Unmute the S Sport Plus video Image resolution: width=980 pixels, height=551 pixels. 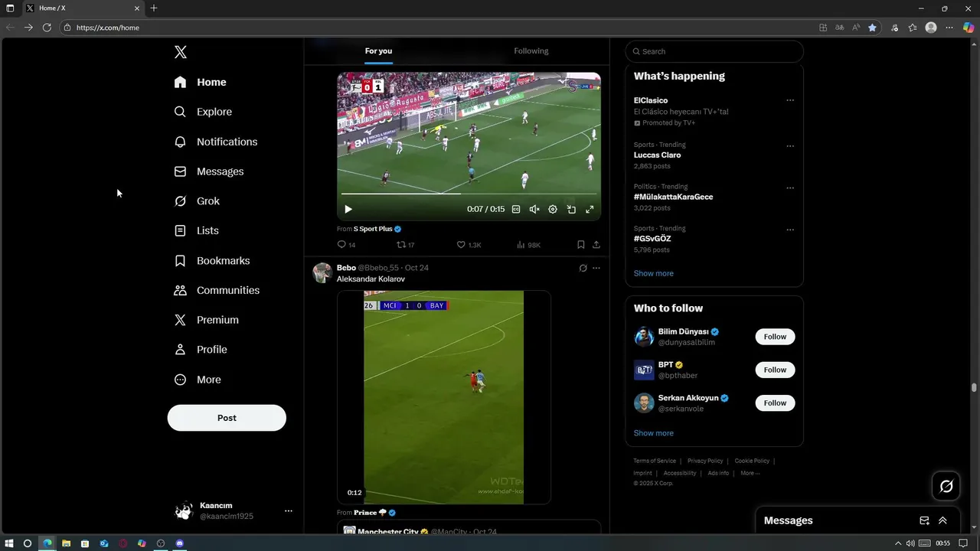534,209
